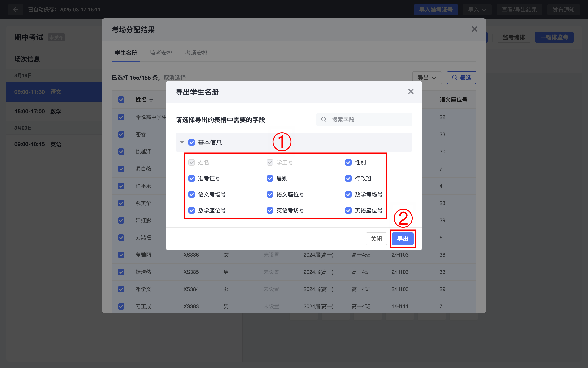
Task: Close the 导出学生名册 dialog
Action: (x=411, y=92)
